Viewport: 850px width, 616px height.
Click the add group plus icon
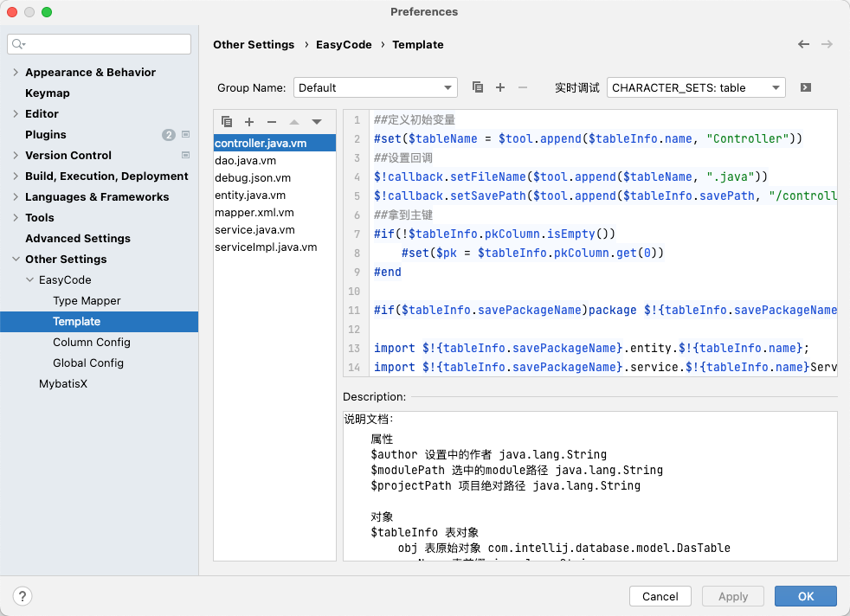(x=500, y=87)
